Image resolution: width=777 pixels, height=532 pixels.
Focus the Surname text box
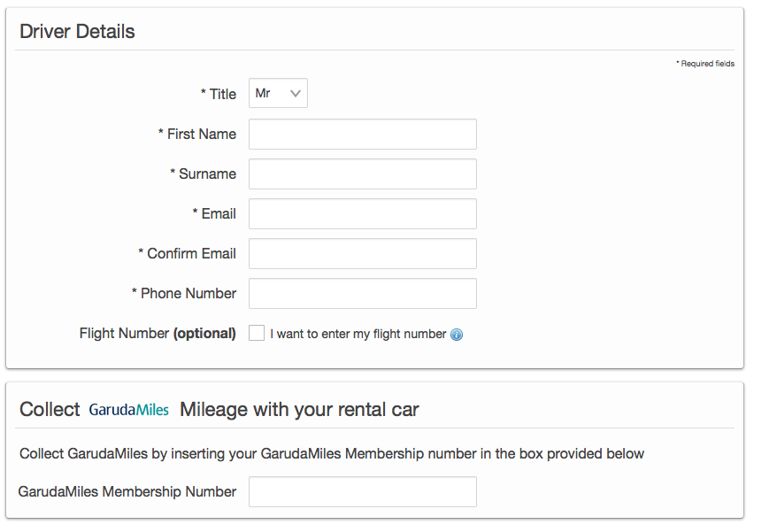click(362, 174)
